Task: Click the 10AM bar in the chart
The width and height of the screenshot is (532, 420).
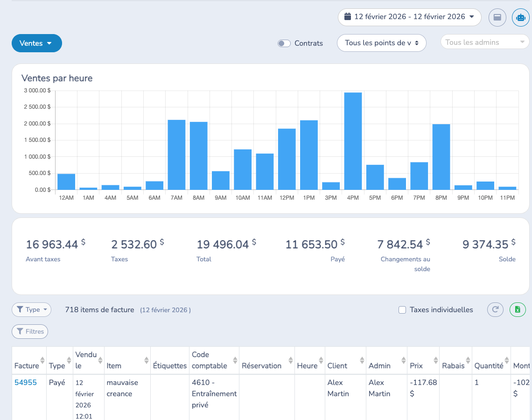Action: 243,169
